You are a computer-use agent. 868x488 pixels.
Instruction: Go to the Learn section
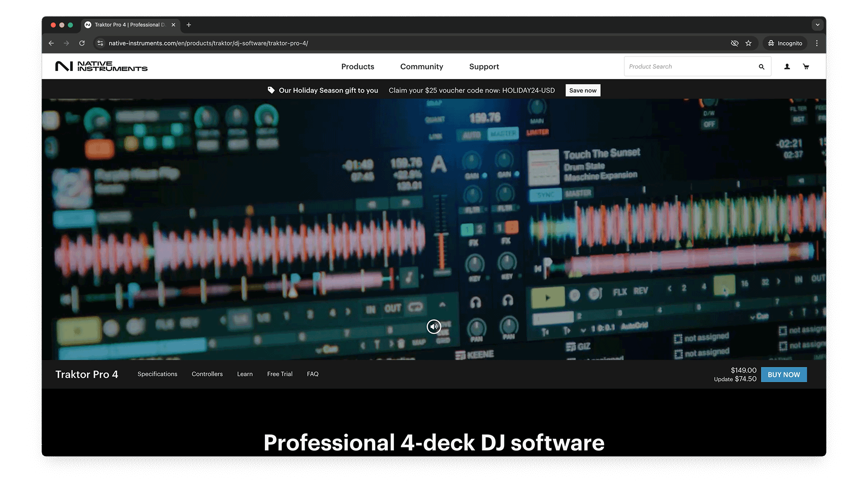point(245,374)
